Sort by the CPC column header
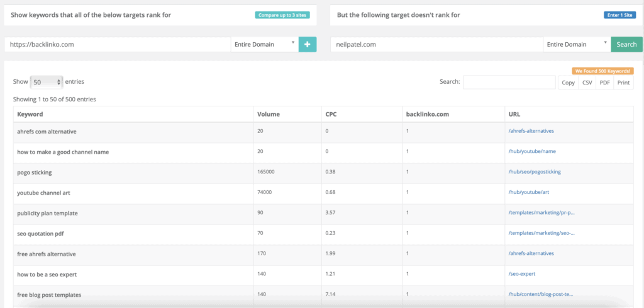 click(x=362, y=114)
